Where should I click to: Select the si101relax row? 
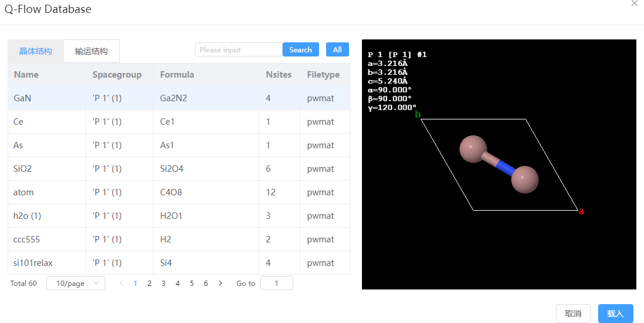pos(179,263)
